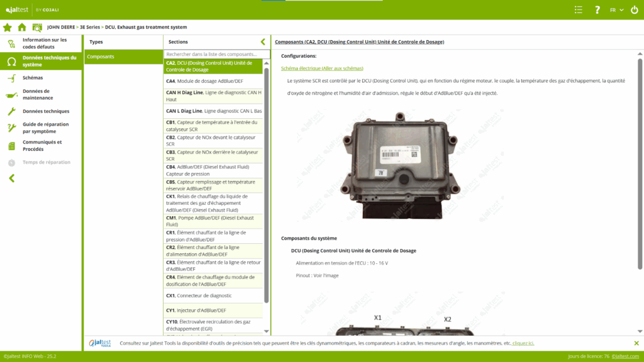The height and width of the screenshot is (362, 644).
Task: Collapse the Sections panel with green chevron
Action: 263,41
